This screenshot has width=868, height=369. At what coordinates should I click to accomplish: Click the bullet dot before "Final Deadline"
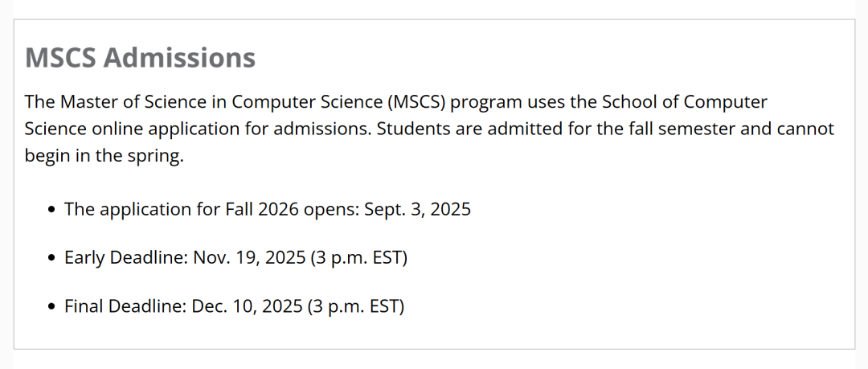pos(52,307)
